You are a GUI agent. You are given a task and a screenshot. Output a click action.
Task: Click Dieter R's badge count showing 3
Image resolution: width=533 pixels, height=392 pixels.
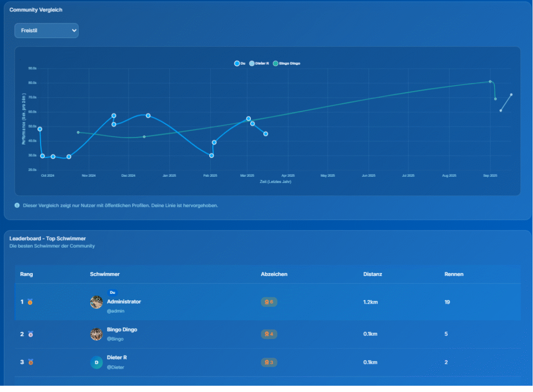269,362
